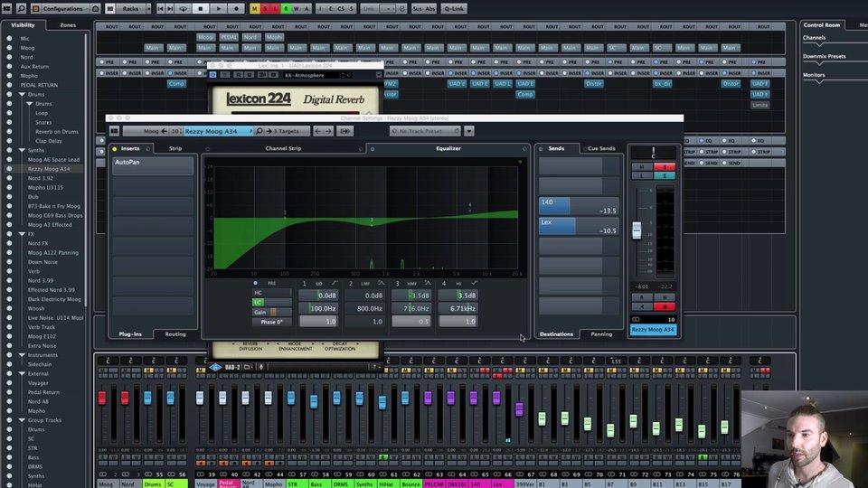Go to previous marker transport icon
This screenshot has width=868, height=488.
click(x=161, y=8)
